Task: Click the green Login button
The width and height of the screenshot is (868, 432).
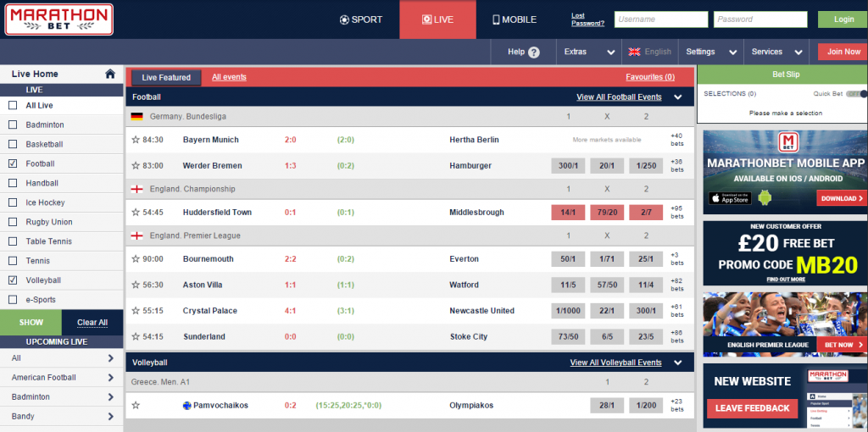Action: coord(843,19)
